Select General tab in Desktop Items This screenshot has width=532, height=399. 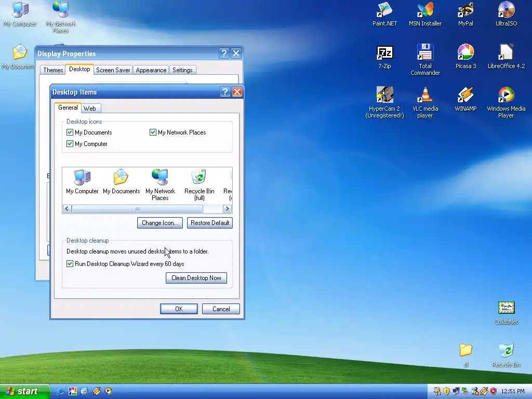(x=68, y=108)
